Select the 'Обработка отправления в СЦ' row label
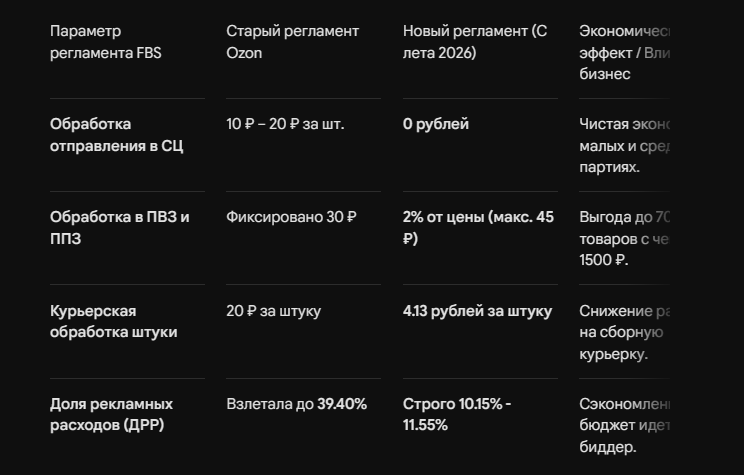 coord(116,135)
